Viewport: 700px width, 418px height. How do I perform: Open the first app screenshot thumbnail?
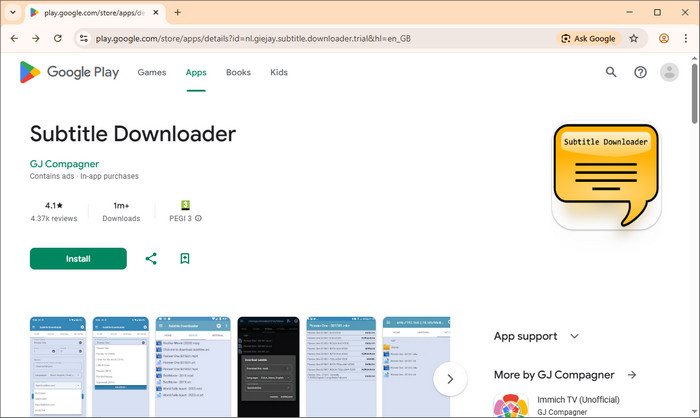click(x=58, y=366)
